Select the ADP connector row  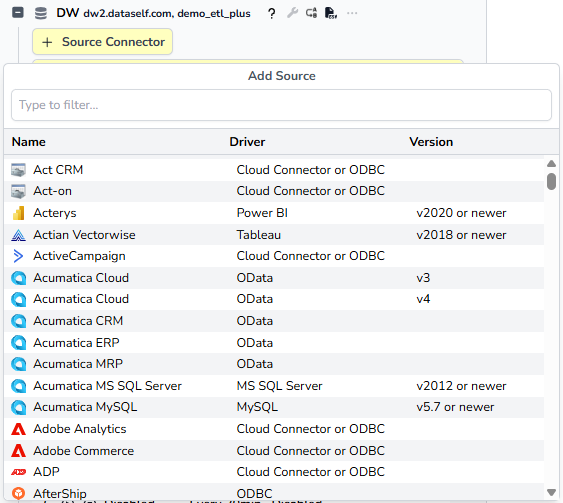[274, 472]
